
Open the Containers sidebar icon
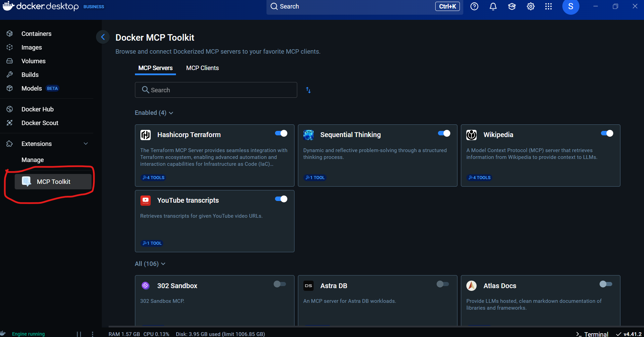point(10,33)
